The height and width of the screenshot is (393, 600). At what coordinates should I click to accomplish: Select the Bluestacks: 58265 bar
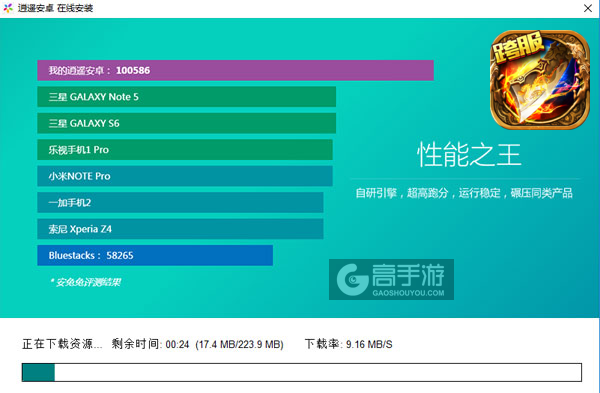click(x=155, y=255)
